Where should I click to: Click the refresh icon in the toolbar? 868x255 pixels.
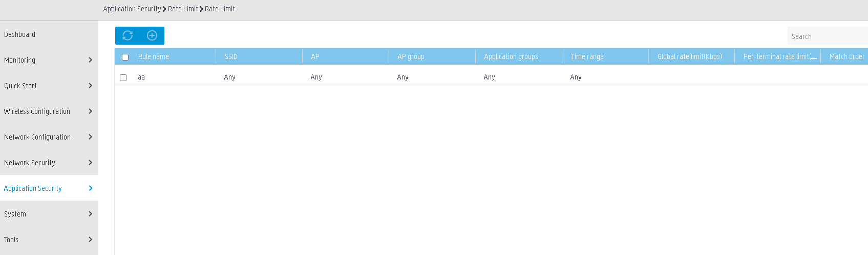(128, 35)
